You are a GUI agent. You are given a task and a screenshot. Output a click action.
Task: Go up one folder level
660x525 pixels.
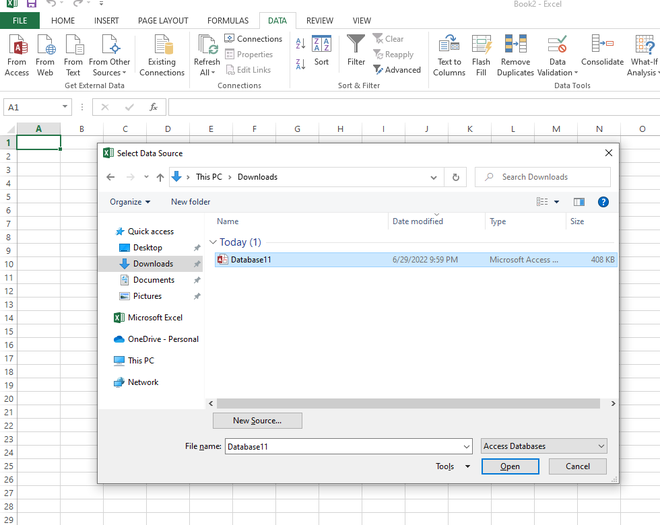[x=160, y=177]
